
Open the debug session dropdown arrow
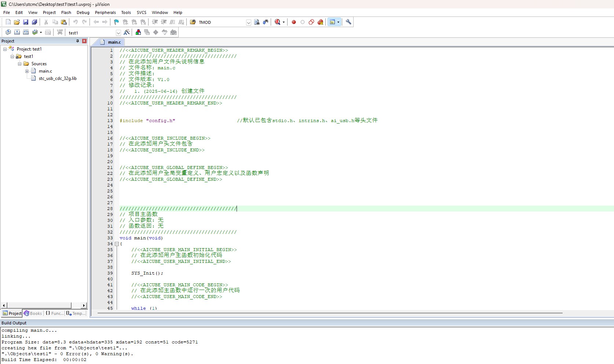click(284, 22)
